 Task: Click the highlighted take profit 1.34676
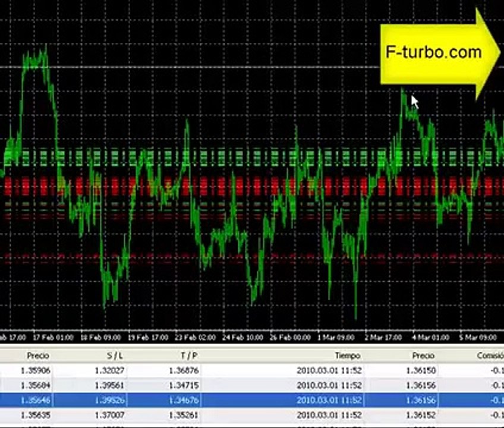[x=184, y=400]
